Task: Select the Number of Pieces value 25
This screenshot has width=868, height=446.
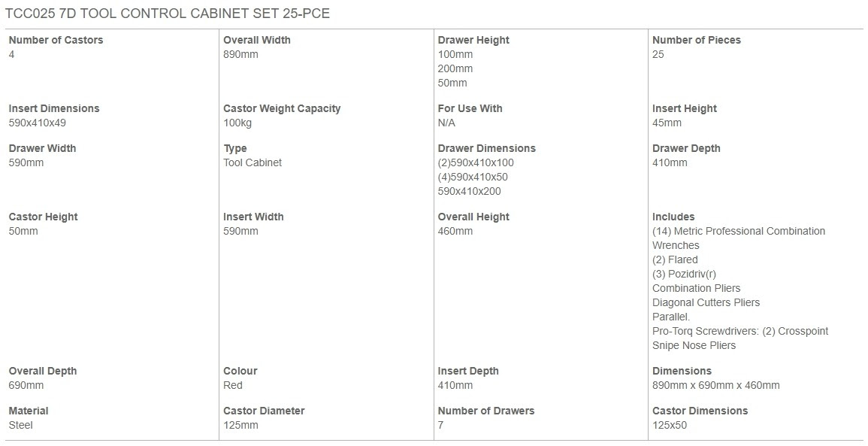Action: 658,54
